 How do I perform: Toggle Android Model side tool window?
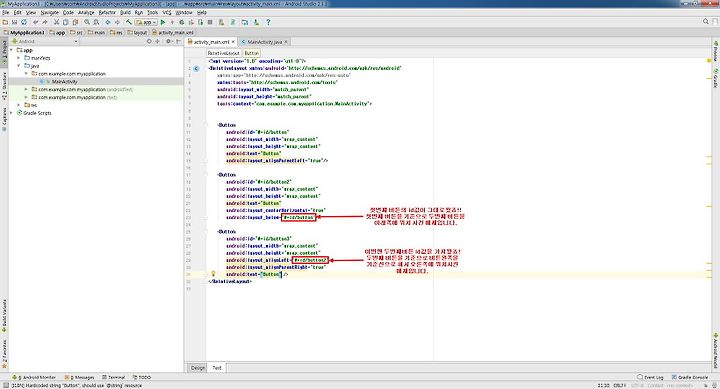pyautogui.click(x=715, y=350)
